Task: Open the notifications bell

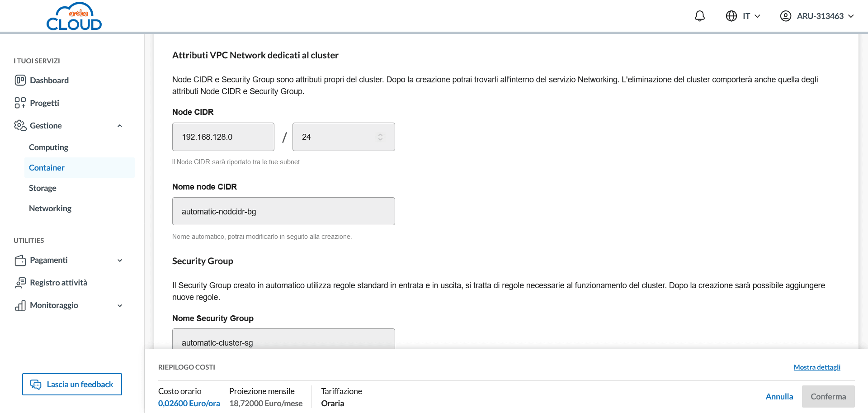Action: pyautogui.click(x=699, y=16)
